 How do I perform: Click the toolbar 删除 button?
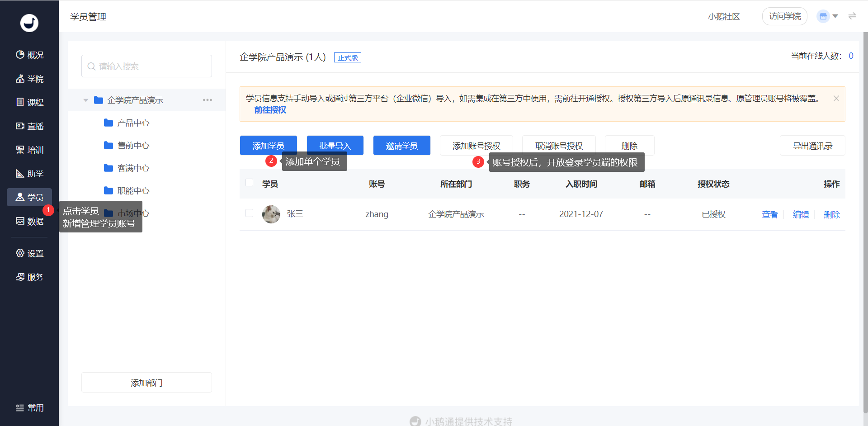[x=630, y=146]
